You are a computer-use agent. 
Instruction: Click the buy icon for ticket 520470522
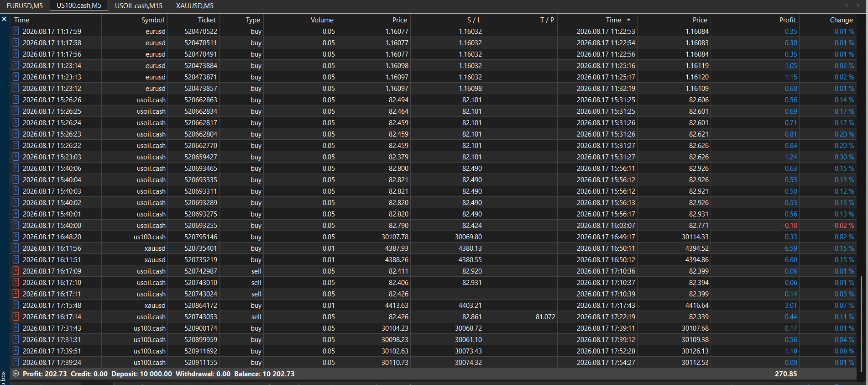pyautogui.click(x=16, y=31)
